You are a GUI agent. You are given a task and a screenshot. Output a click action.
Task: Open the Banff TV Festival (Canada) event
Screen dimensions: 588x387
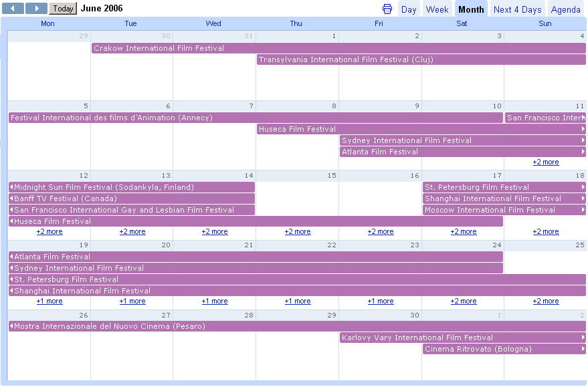point(132,199)
